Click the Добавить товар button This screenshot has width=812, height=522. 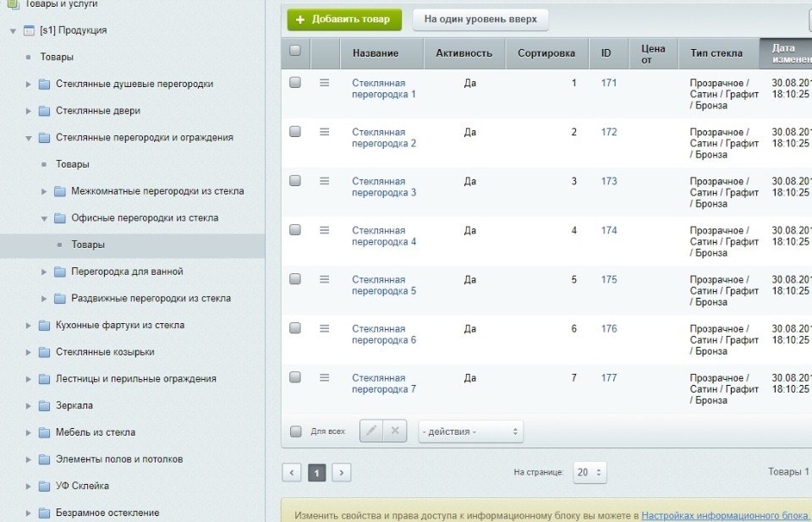pyautogui.click(x=344, y=19)
